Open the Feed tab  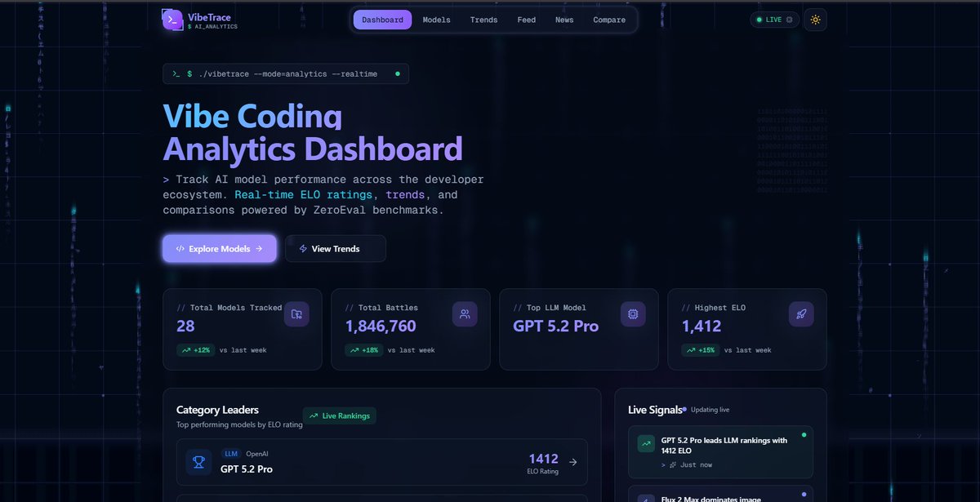click(x=527, y=20)
